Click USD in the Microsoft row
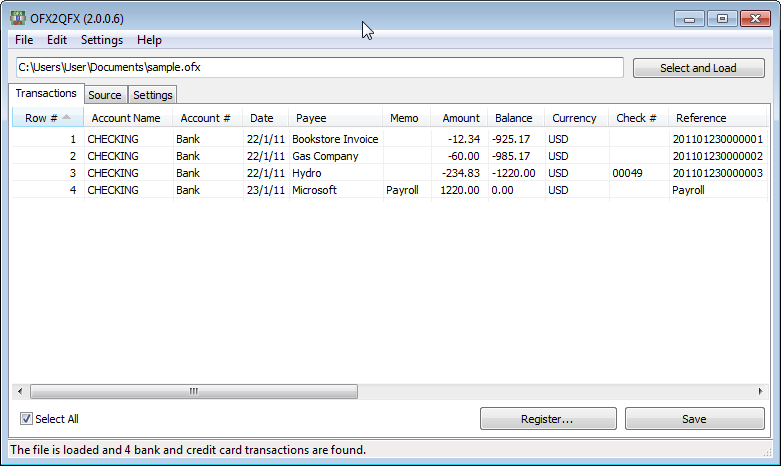The image size is (781, 466). coord(558,190)
